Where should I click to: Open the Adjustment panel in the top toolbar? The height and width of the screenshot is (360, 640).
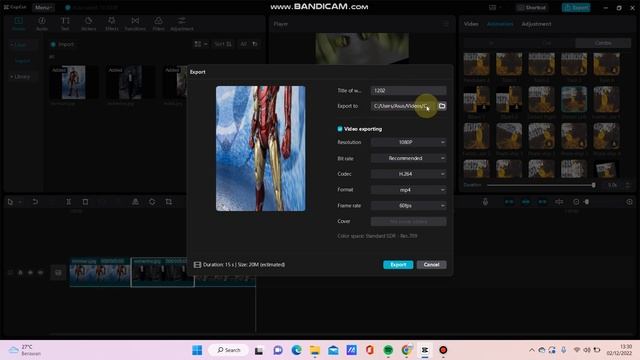click(182, 24)
